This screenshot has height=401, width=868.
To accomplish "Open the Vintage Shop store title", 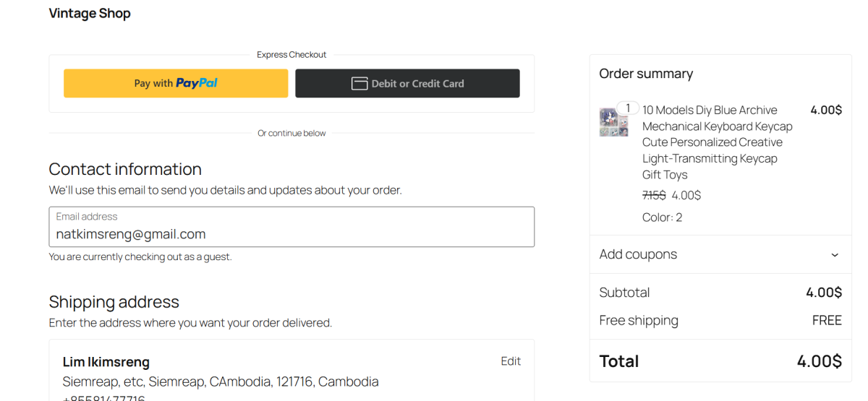I will (90, 14).
